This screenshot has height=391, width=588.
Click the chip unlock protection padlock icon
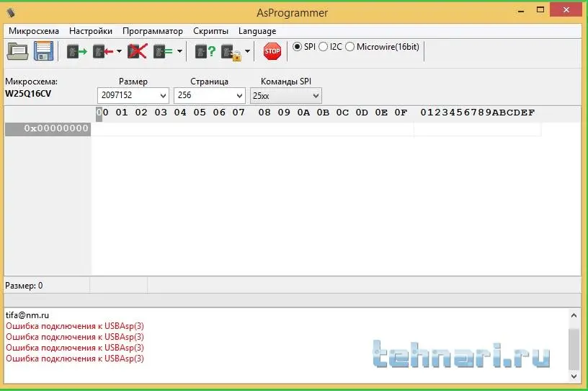click(231, 53)
